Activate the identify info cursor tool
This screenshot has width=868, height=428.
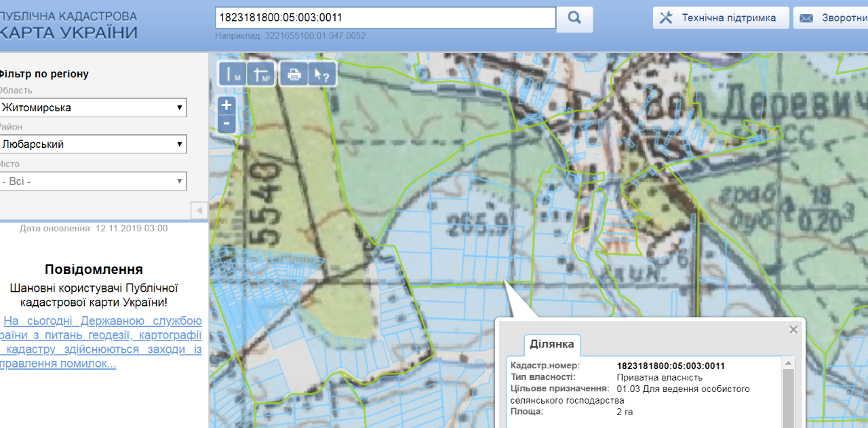[x=322, y=75]
